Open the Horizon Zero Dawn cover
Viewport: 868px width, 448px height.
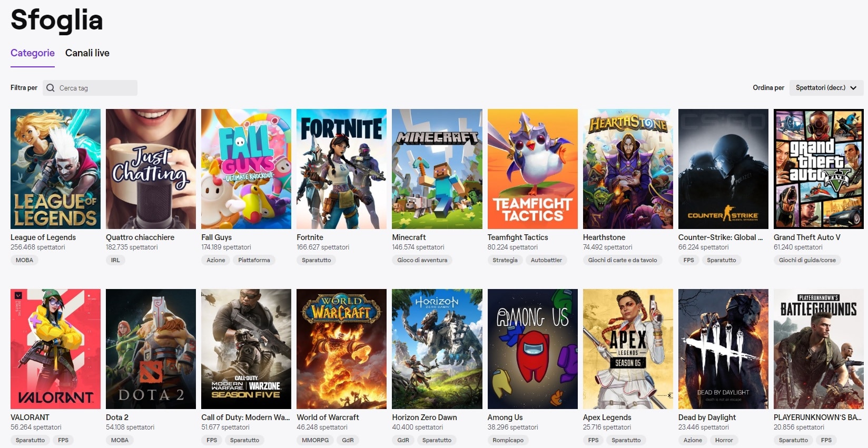tap(437, 349)
